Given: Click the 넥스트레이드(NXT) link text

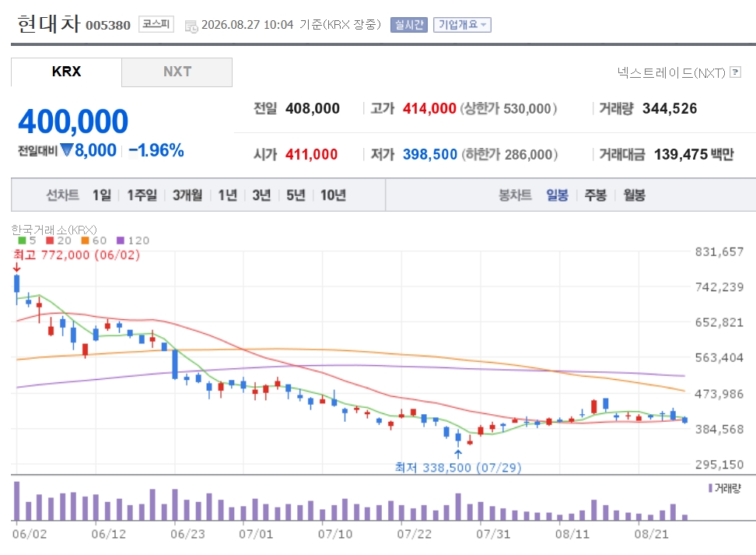Looking at the screenshot, I should [671, 73].
